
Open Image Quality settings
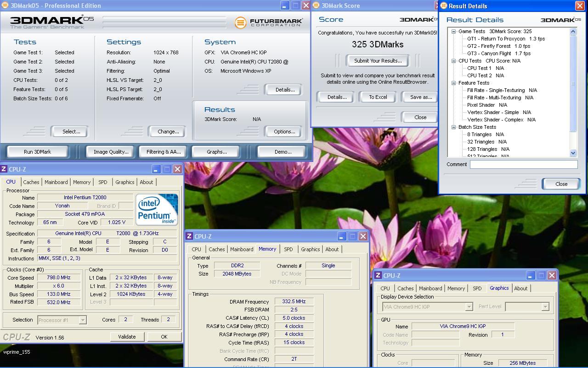pos(111,152)
